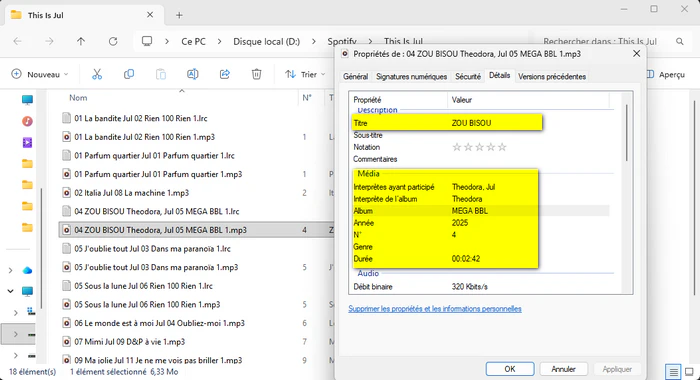Click the Music icon in sidebar
The width and height of the screenshot is (700, 380).
pos(27,121)
